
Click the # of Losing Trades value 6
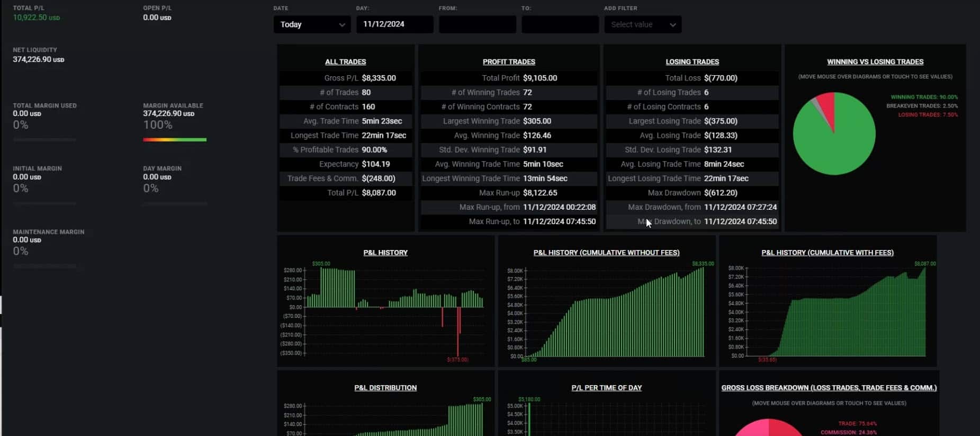pyautogui.click(x=706, y=92)
